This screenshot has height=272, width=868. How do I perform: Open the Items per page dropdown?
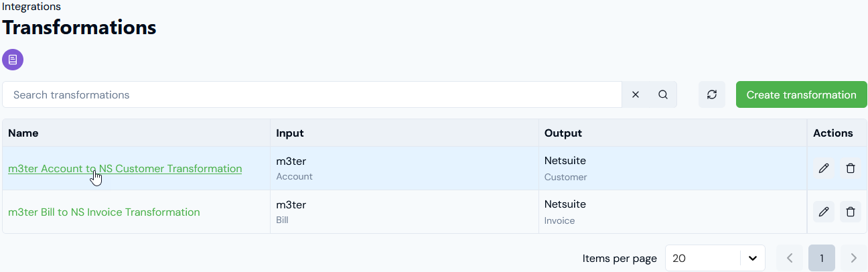click(715, 258)
